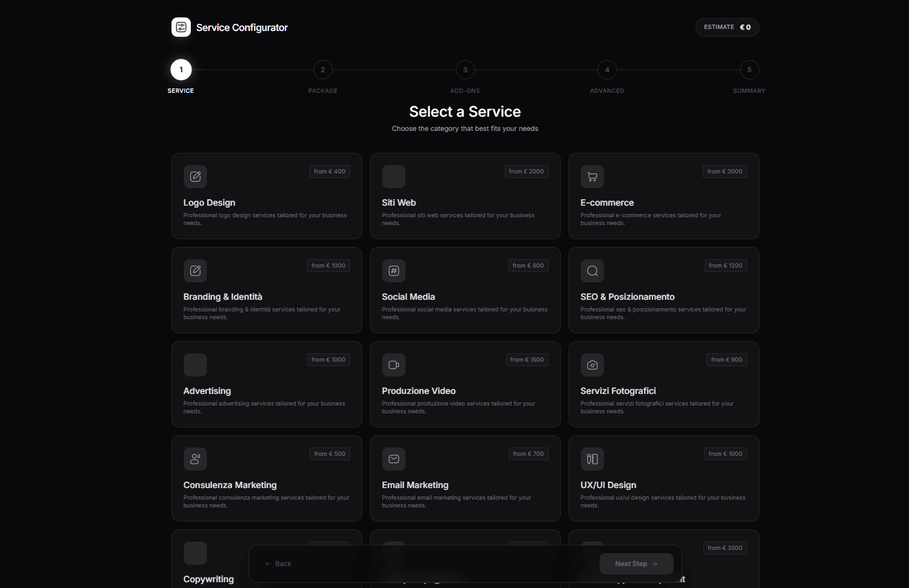The height and width of the screenshot is (588, 909).
Task: Click the SEO magnifying glass icon
Action: [x=592, y=271]
